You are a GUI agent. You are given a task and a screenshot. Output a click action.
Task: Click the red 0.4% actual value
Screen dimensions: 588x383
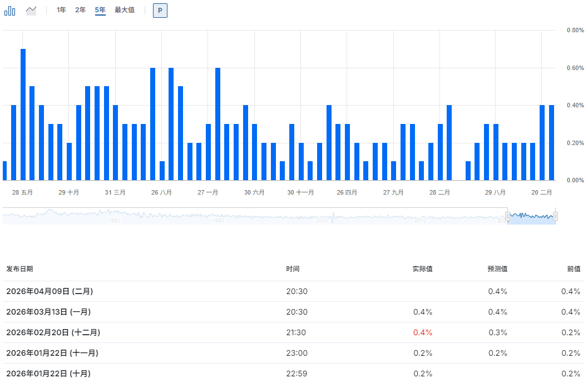pyautogui.click(x=423, y=332)
